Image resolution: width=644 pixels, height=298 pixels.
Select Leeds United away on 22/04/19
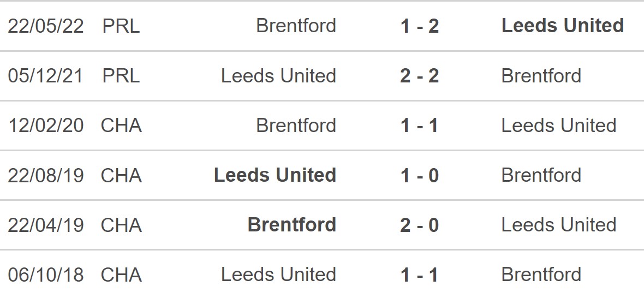[x=558, y=225]
